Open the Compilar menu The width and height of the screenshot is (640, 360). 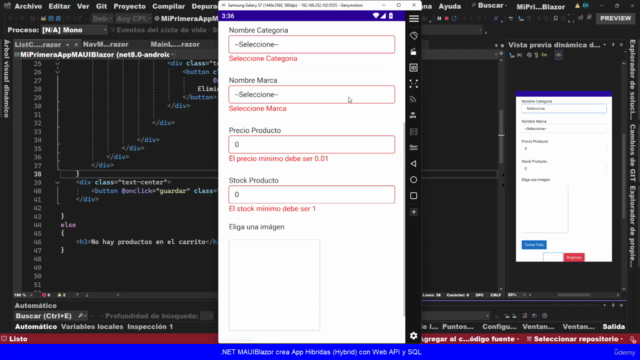[x=169, y=6]
